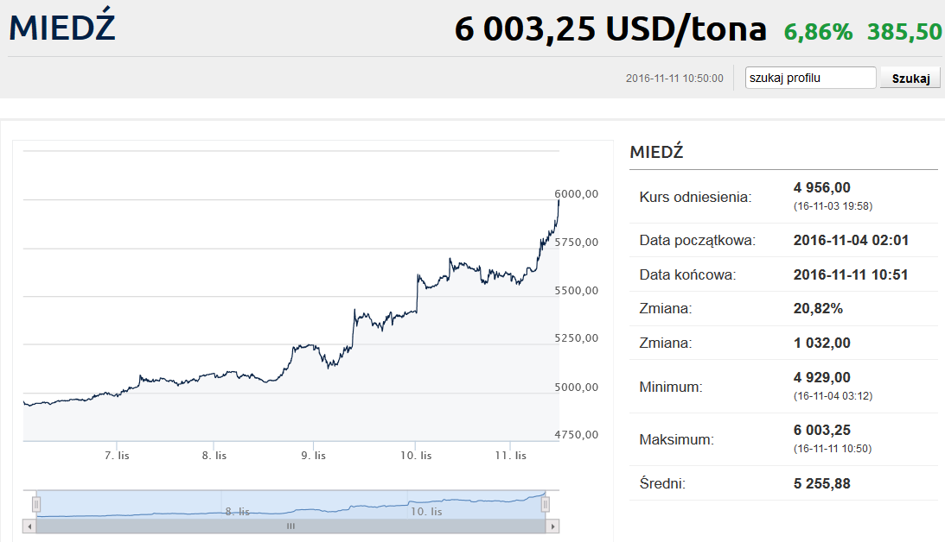Click the 11. lis date label on chart axis
The width and height of the screenshot is (945, 542).
tap(510, 455)
